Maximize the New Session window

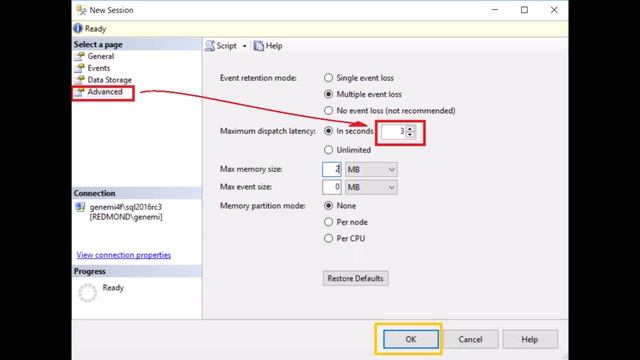[x=524, y=10]
